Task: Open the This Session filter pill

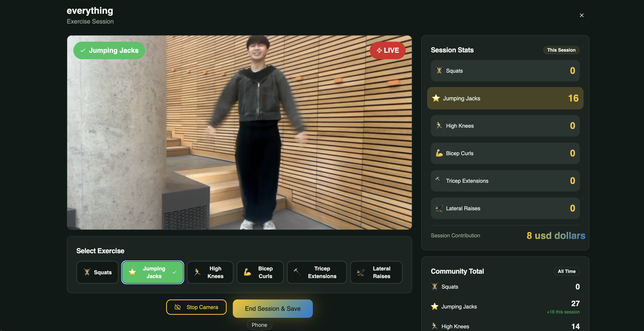Action: pos(561,50)
